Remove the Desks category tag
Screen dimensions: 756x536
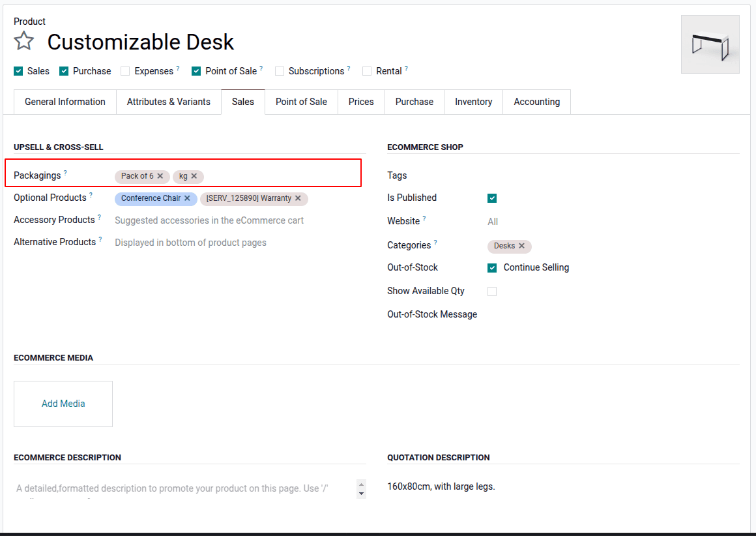point(521,246)
